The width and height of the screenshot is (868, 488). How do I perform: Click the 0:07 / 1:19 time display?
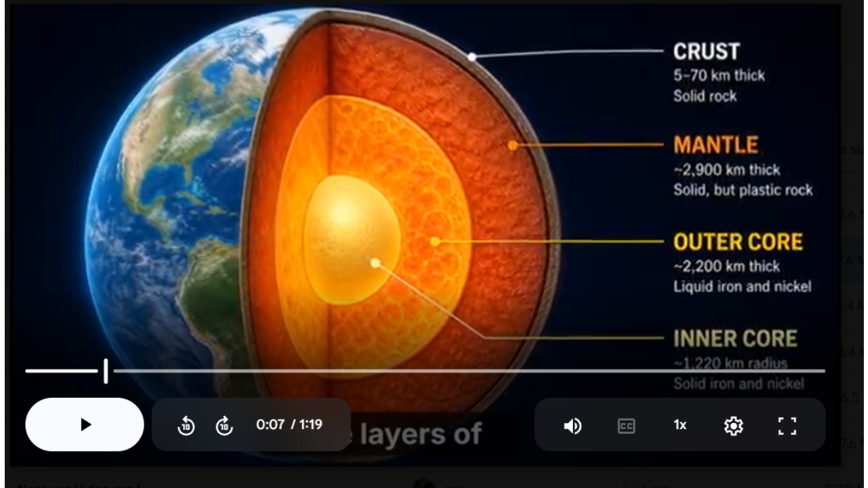tap(289, 425)
